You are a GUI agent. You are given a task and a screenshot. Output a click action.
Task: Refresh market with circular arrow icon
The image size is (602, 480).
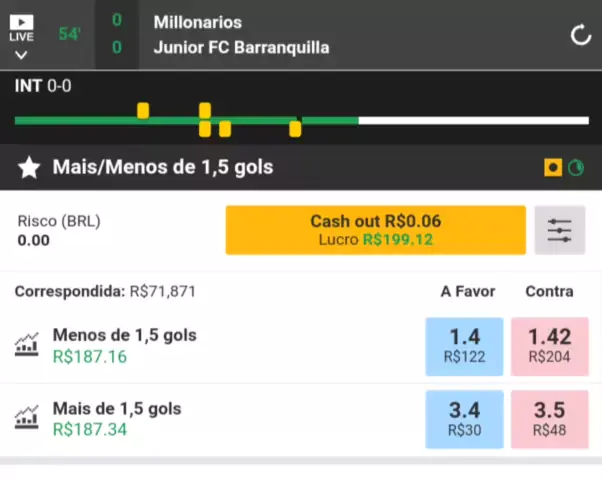click(580, 35)
